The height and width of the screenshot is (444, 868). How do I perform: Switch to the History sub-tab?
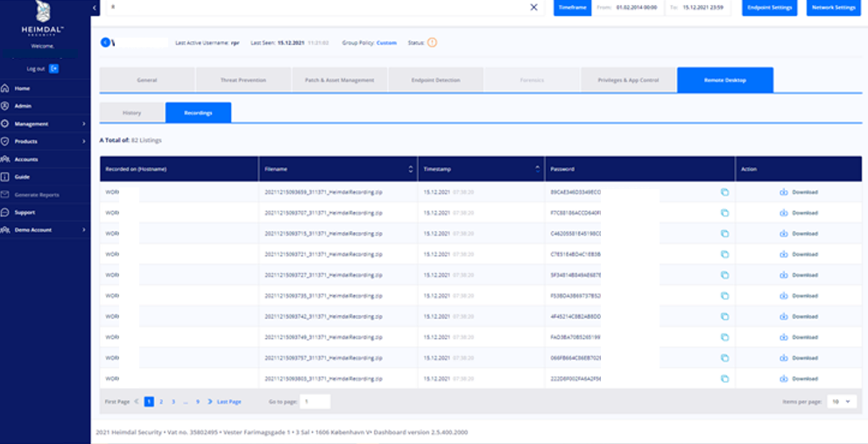point(131,112)
